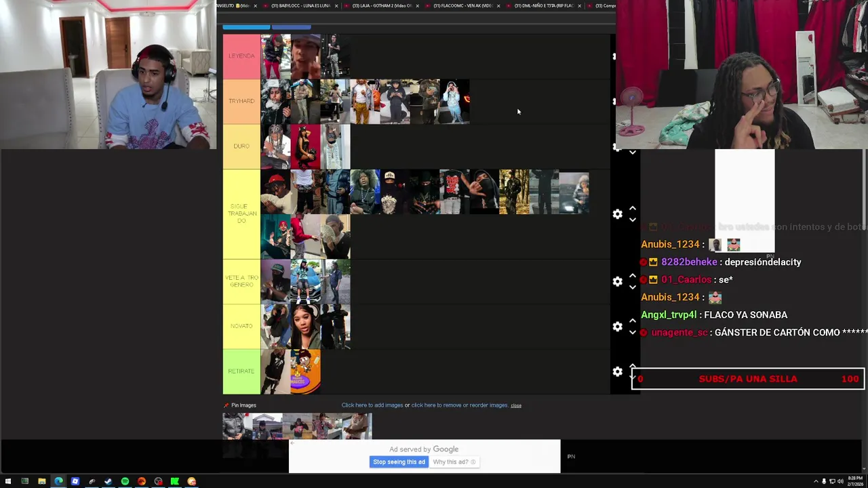Open Microsoft Edge from taskbar
This screenshot has width=868, height=488.
(58, 481)
